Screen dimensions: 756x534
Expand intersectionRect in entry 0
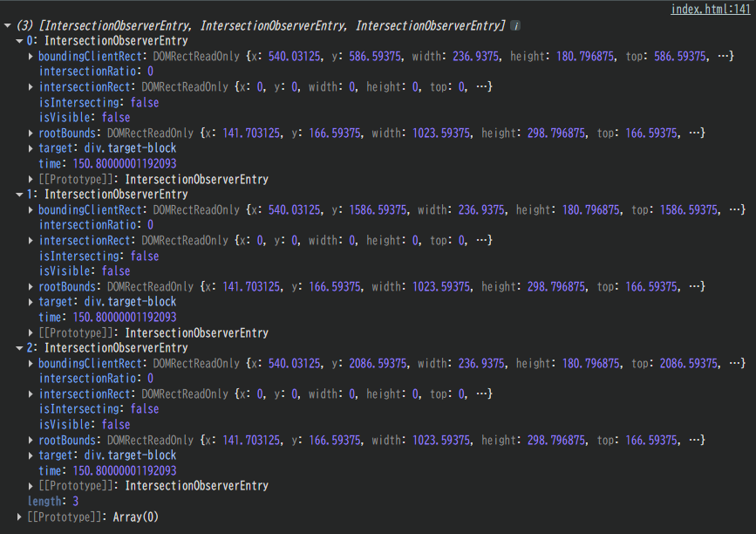point(31,87)
